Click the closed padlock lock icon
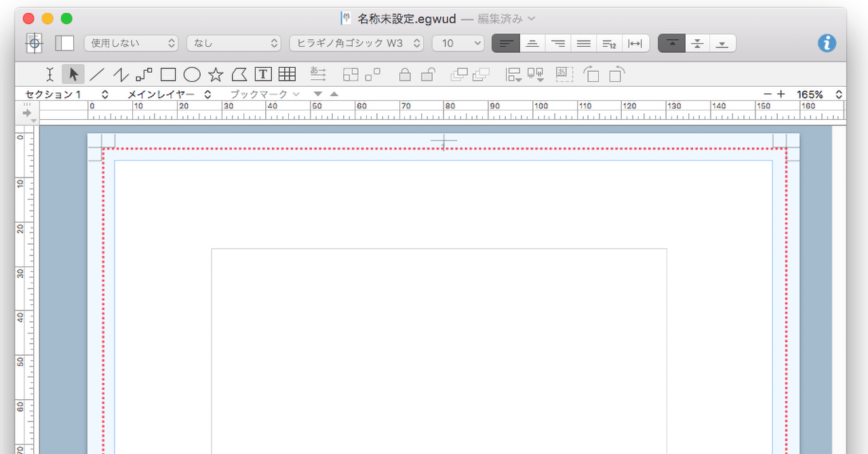Image resolution: width=868 pixels, height=454 pixels. pos(405,75)
